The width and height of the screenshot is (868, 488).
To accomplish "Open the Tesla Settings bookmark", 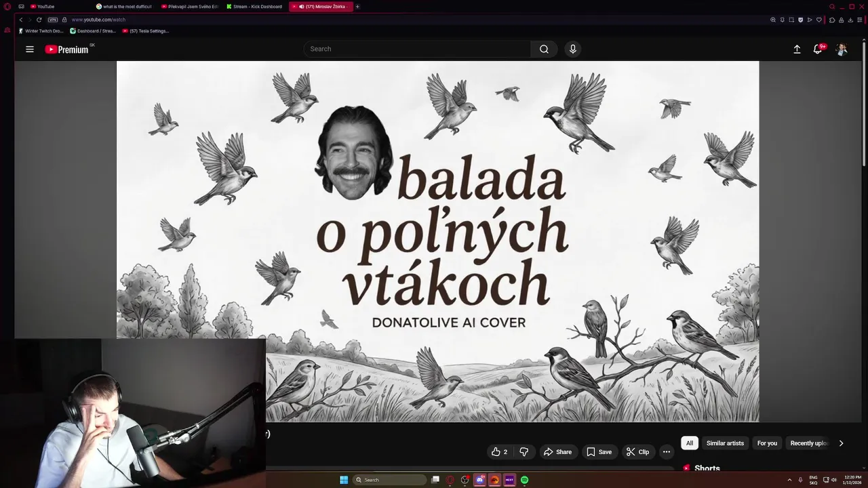I will [x=146, y=30].
